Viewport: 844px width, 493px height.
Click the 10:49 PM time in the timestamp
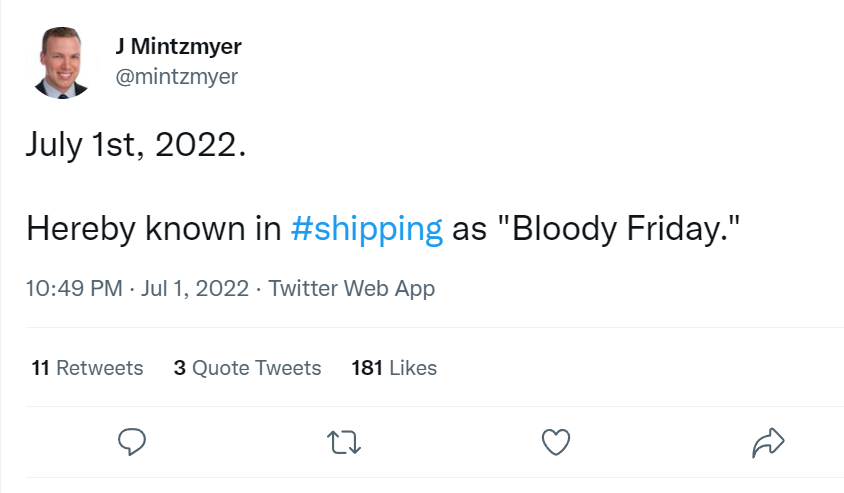click(x=71, y=289)
